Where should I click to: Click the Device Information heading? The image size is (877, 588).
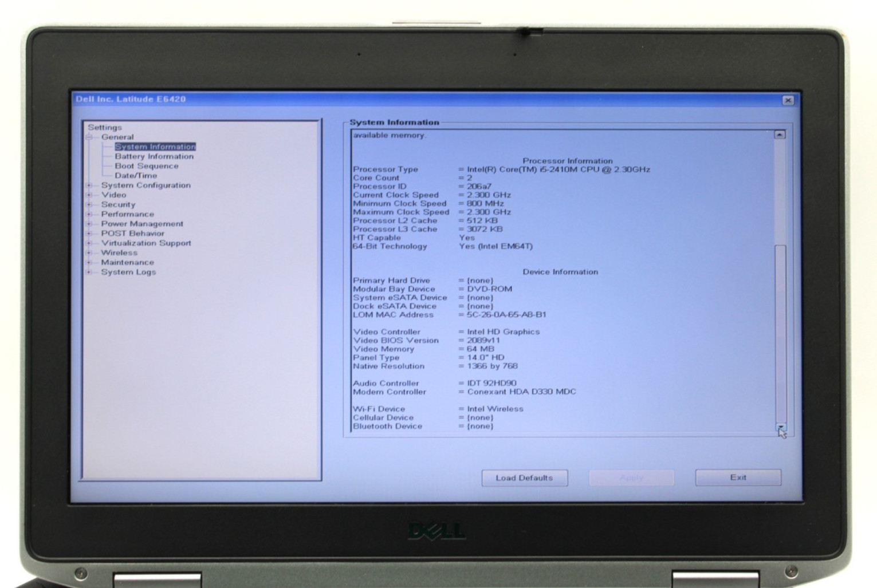(x=560, y=272)
